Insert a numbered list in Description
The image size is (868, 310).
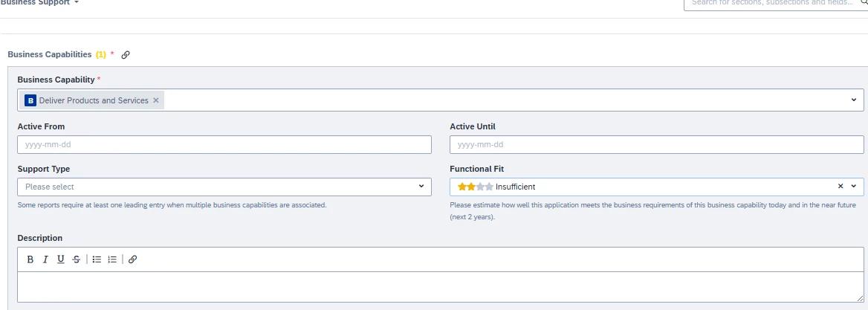(x=112, y=259)
